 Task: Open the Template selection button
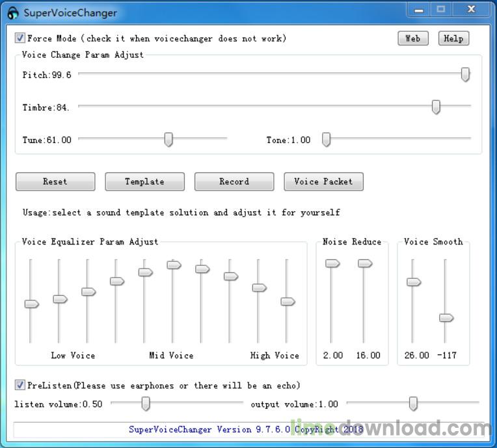point(144,181)
